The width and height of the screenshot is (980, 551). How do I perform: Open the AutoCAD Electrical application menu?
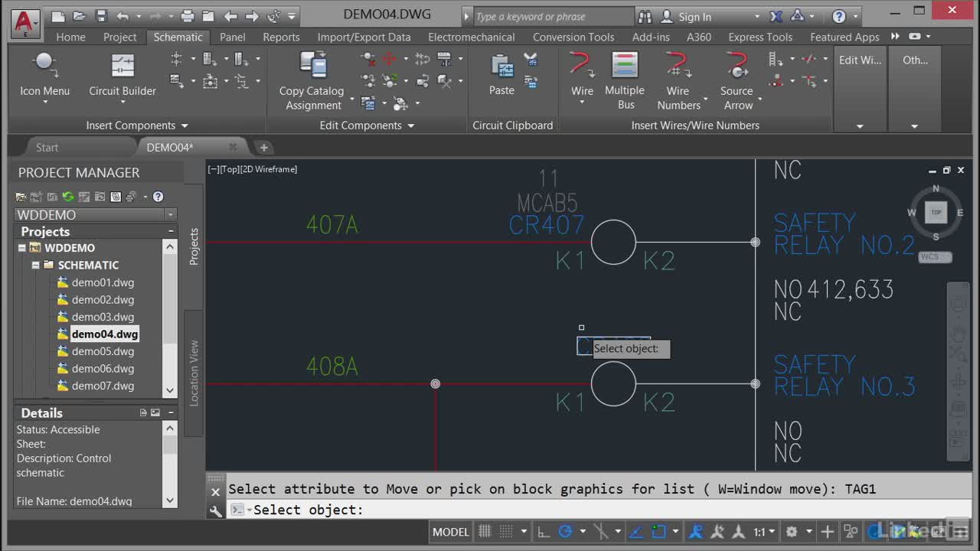(x=24, y=23)
